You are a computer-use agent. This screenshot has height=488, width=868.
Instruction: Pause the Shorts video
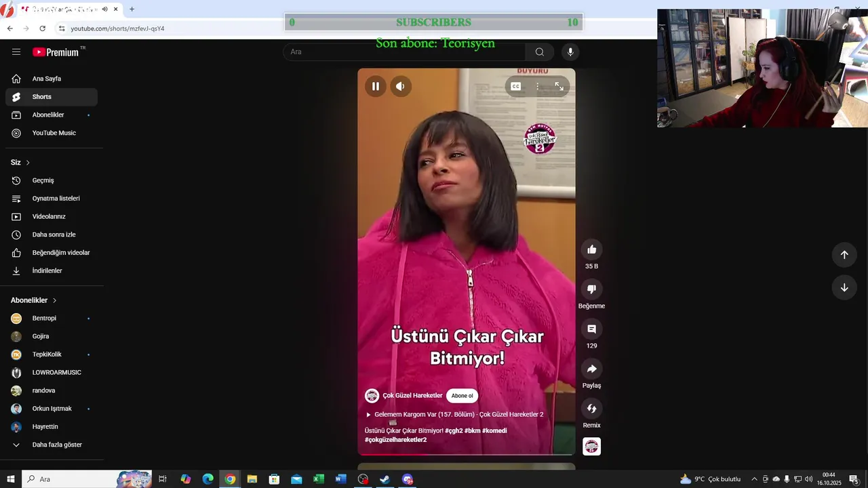click(375, 86)
